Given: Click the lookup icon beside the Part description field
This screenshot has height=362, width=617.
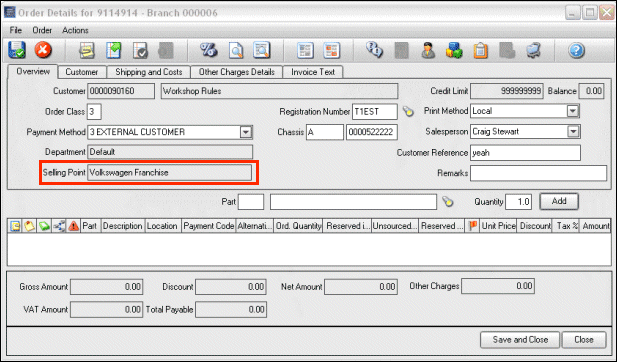Looking at the screenshot, I should click(447, 202).
